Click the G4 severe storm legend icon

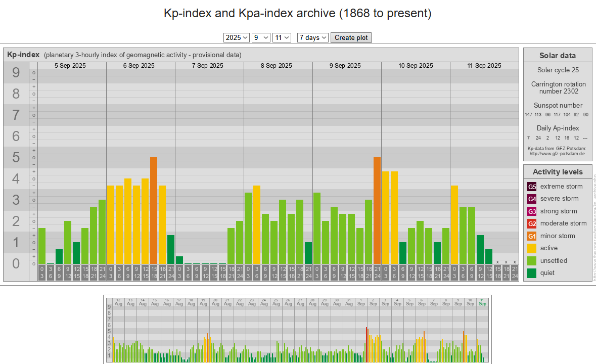click(x=532, y=199)
